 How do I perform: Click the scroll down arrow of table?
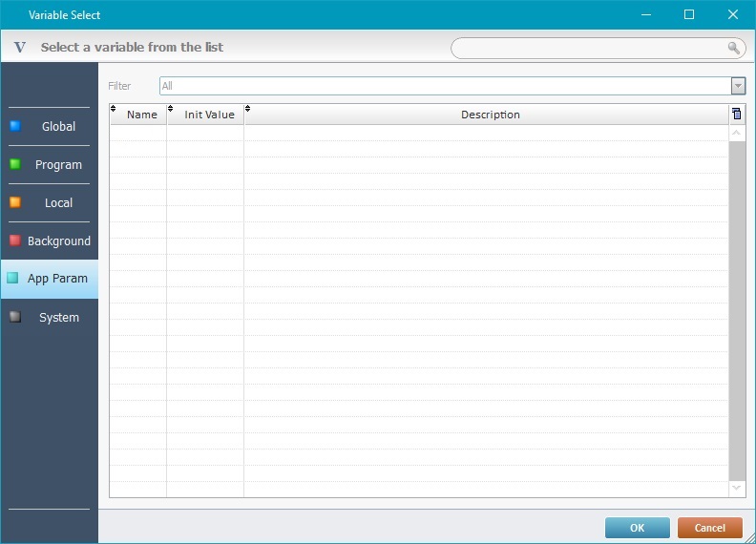[737, 488]
